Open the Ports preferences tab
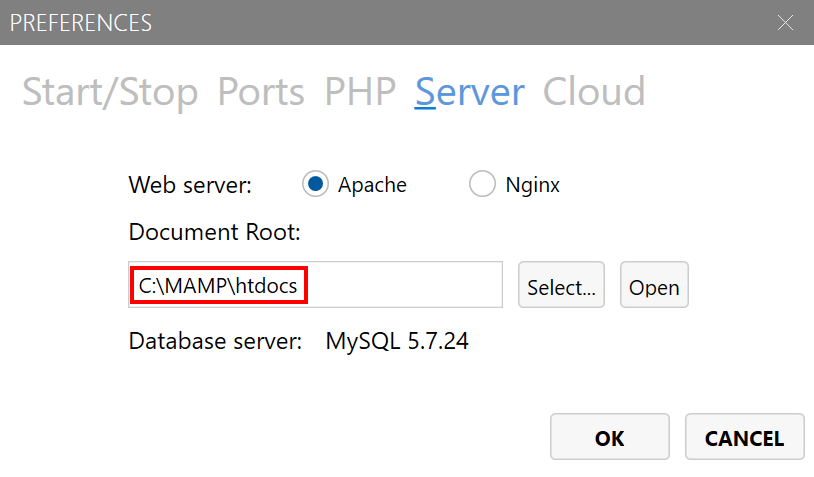 tap(261, 92)
